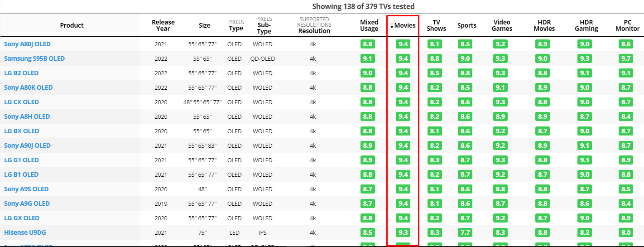Click the Pixels Type column header
The height and width of the screenshot is (247, 644).
click(x=236, y=25)
